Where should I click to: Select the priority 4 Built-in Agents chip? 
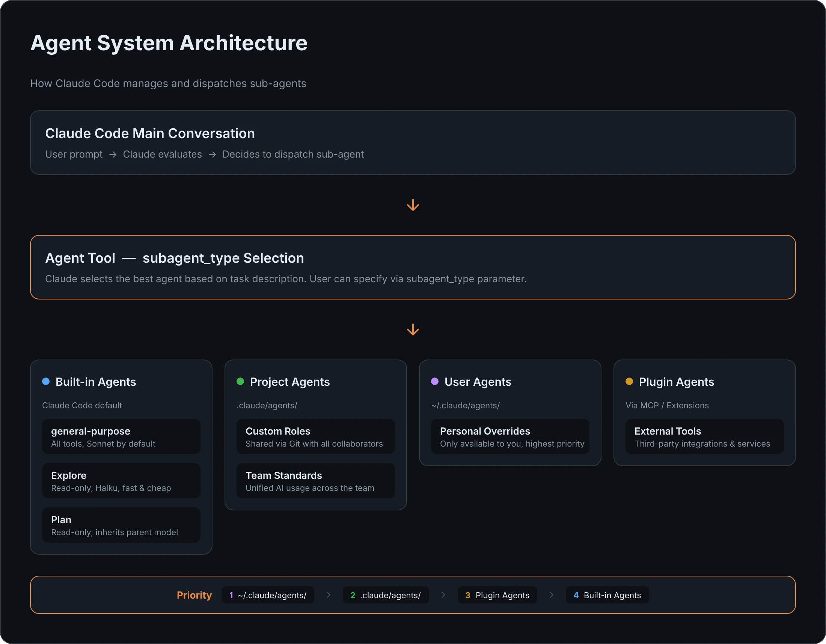tap(607, 595)
